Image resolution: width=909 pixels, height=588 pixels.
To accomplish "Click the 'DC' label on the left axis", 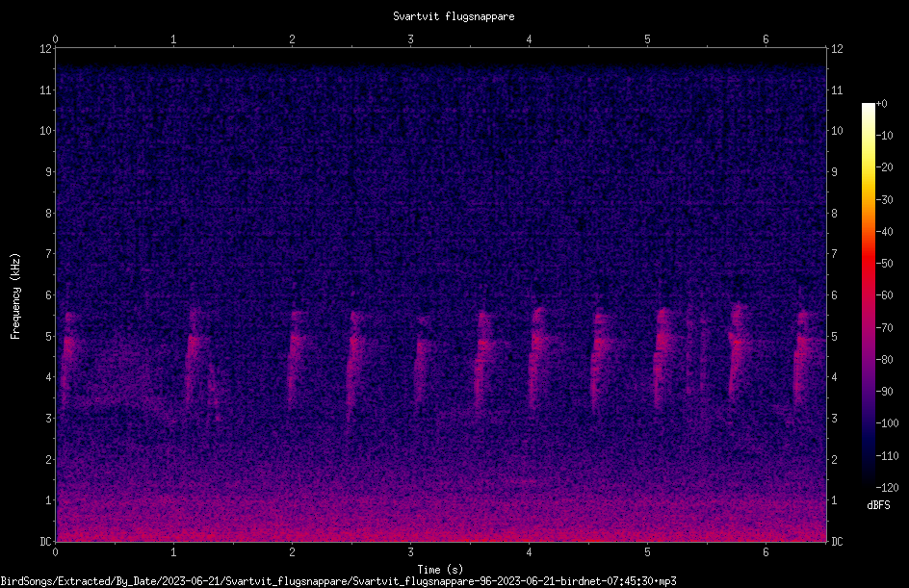I will (x=45, y=542).
